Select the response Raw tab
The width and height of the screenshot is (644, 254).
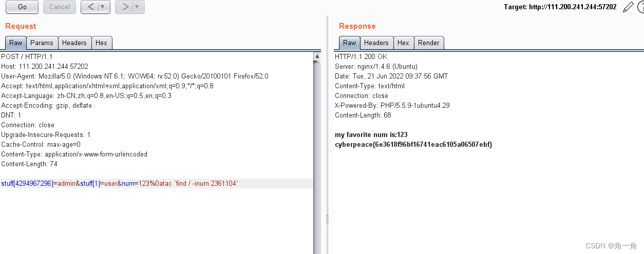pos(349,43)
